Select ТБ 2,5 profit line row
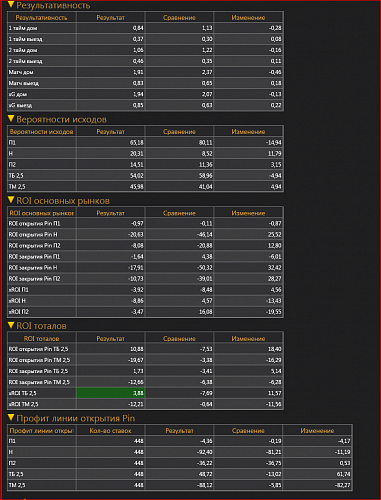Viewport: 381px width, 500px height. [180, 474]
